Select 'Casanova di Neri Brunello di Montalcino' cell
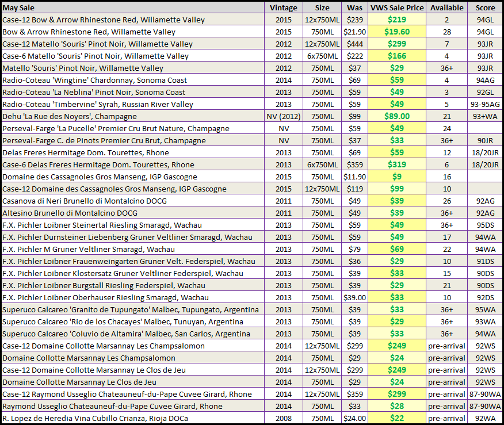This screenshot has height=425, width=504. [x=133, y=201]
